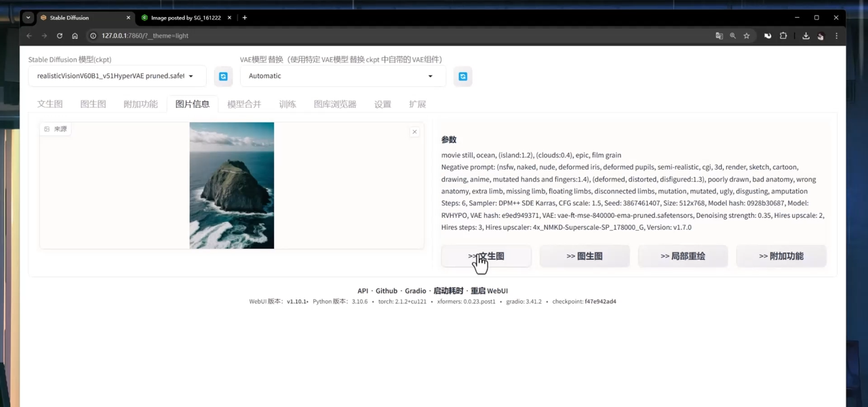The image size is (868, 407).
Task: Open the browser extensions puzzle icon
Action: [783, 36]
